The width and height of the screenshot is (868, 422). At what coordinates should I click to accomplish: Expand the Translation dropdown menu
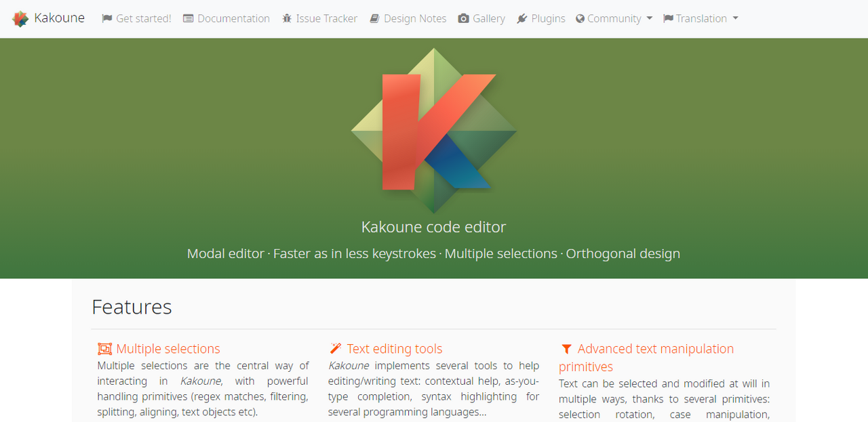[x=701, y=19]
